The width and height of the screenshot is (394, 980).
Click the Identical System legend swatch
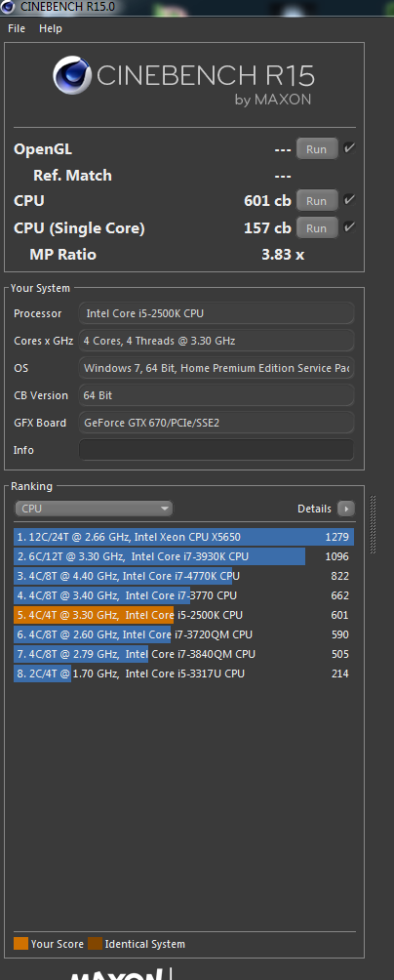(95, 944)
